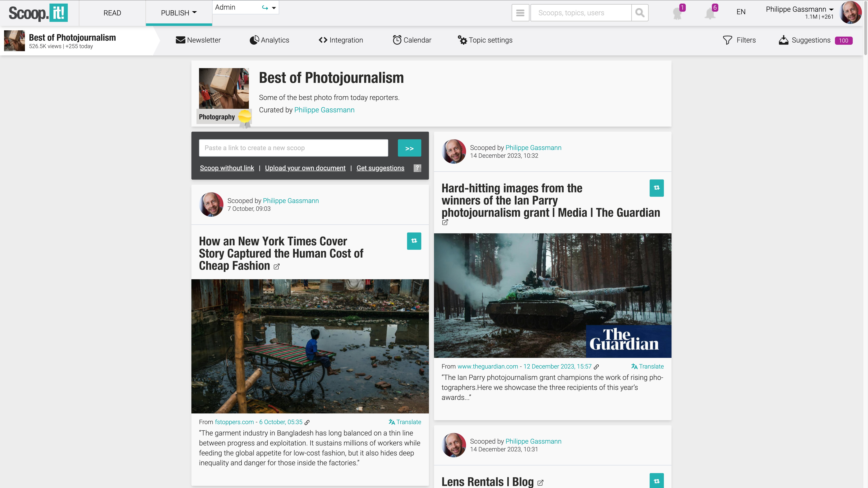Click the rescoop icon on New York Times story
The width and height of the screenshot is (868, 488).
414,241
